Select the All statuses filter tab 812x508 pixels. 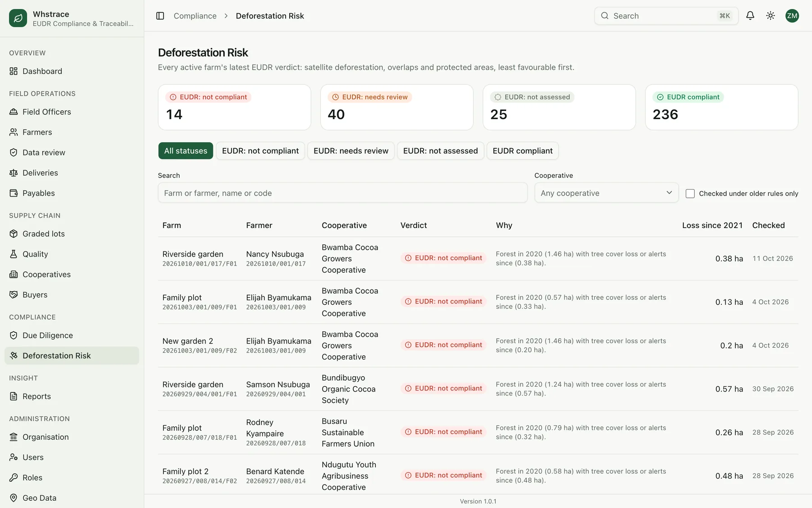(185, 151)
